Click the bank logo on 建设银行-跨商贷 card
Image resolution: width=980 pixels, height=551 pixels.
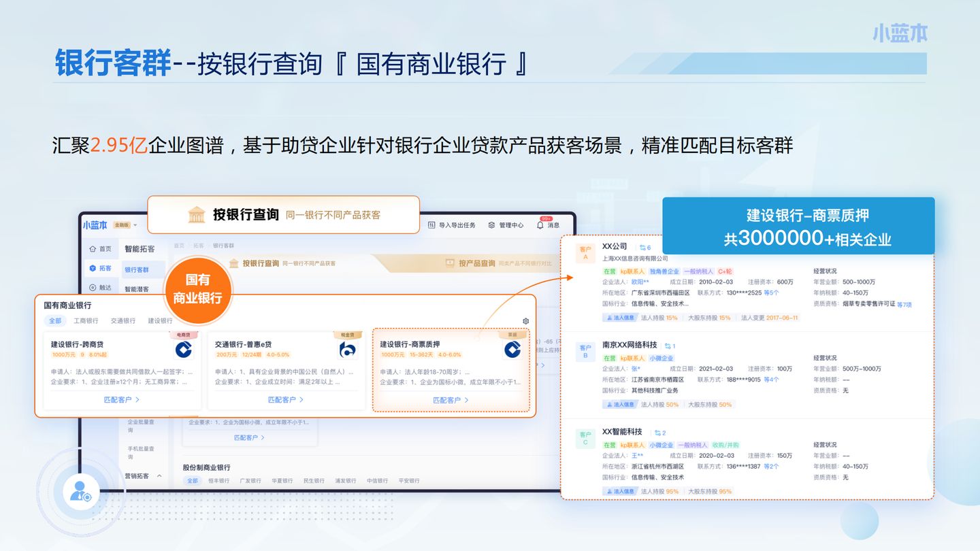point(183,350)
